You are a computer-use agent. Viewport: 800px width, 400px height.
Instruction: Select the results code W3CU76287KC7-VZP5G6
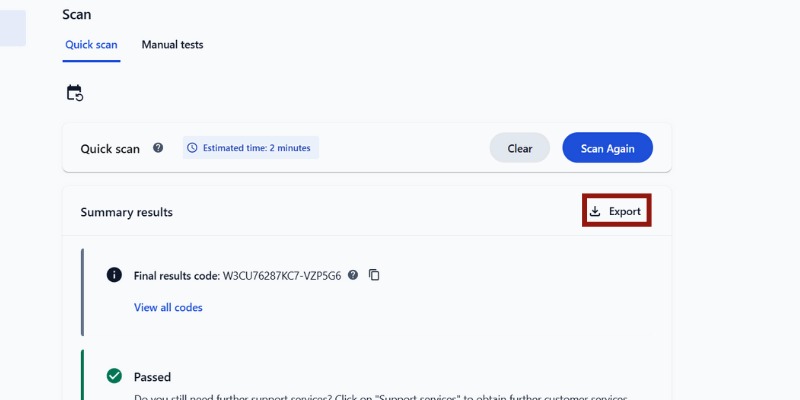tap(281, 275)
